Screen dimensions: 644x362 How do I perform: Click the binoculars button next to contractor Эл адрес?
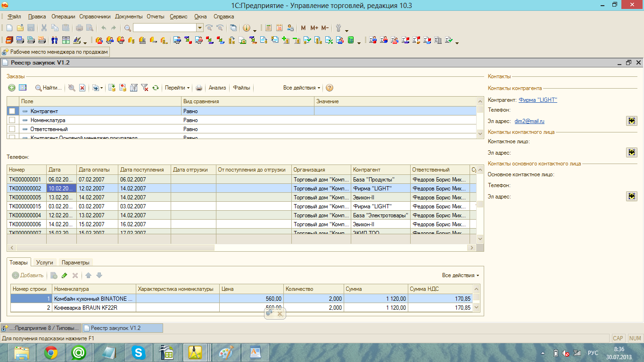(632, 121)
